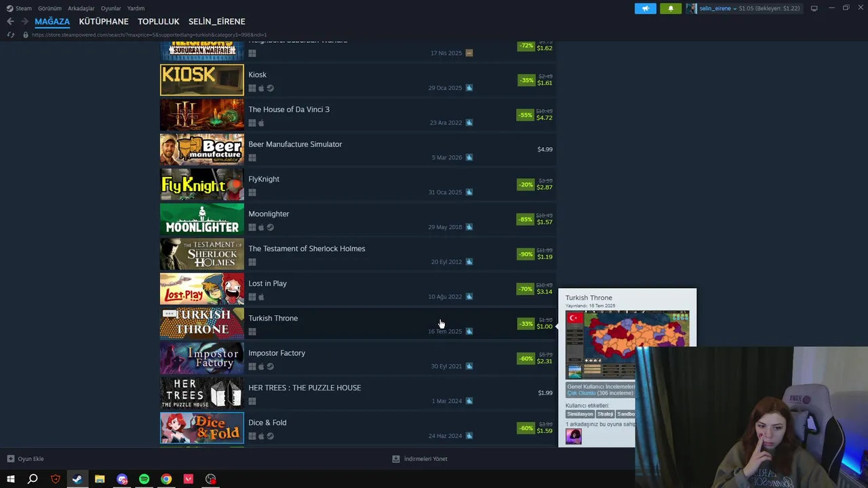Open the Moonlighter game title
Viewport: 868px width, 488px height.
[269, 213]
